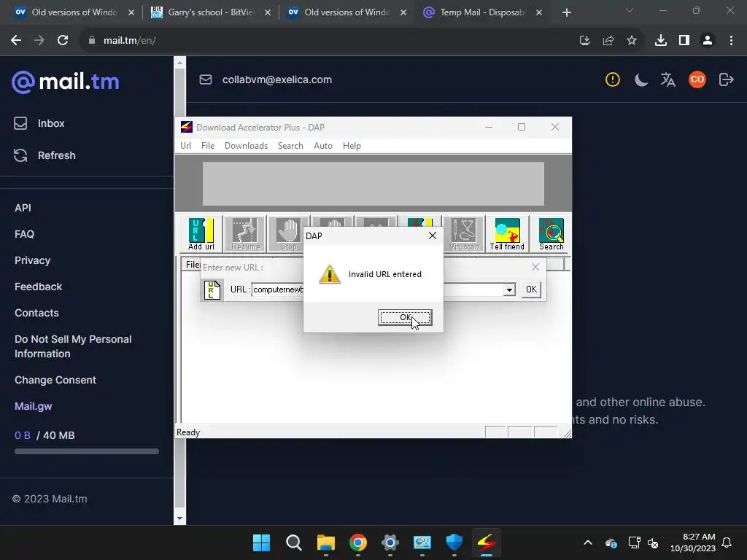The height and width of the screenshot is (560, 747).
Task: Open taskbar clock showing 8:27 AM
Action: (693, 542)
